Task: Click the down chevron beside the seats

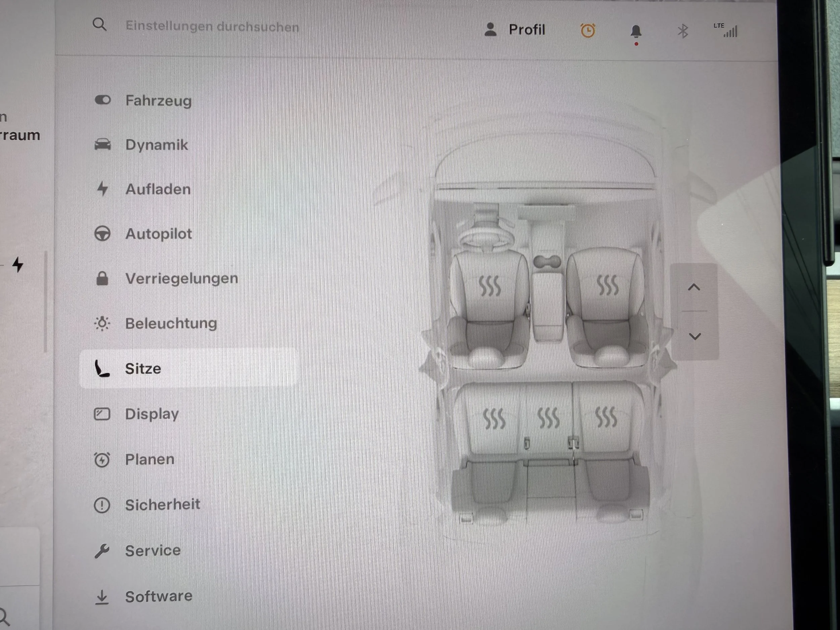Action: point(695,336)
